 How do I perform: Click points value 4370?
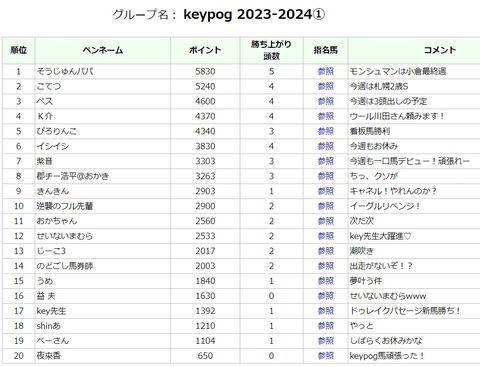(x=205, y=116)
